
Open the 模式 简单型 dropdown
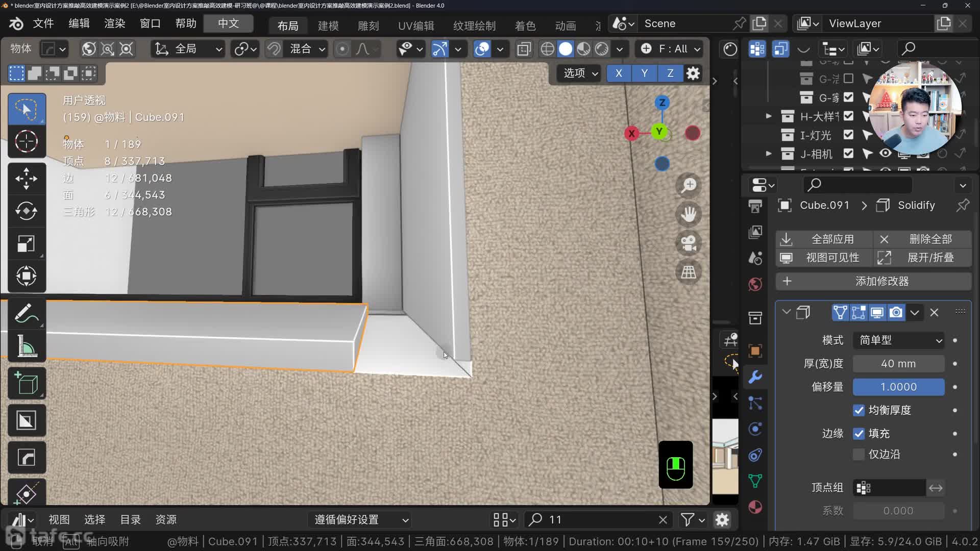point(899,340)
